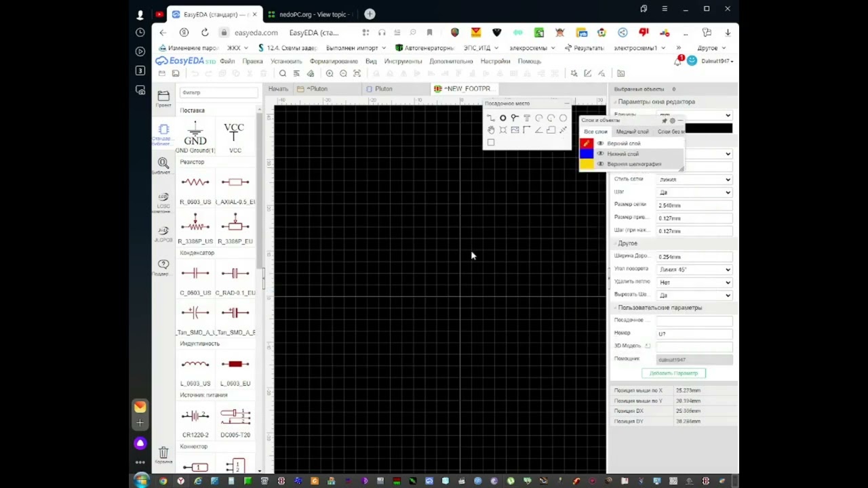Click the Номер field with U?
868x488 pixels.
click(695, 334)
